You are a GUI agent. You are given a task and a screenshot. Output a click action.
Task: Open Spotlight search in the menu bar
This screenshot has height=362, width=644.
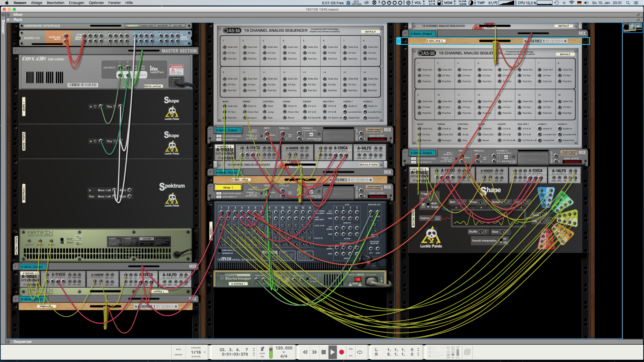tap(628, 3)
